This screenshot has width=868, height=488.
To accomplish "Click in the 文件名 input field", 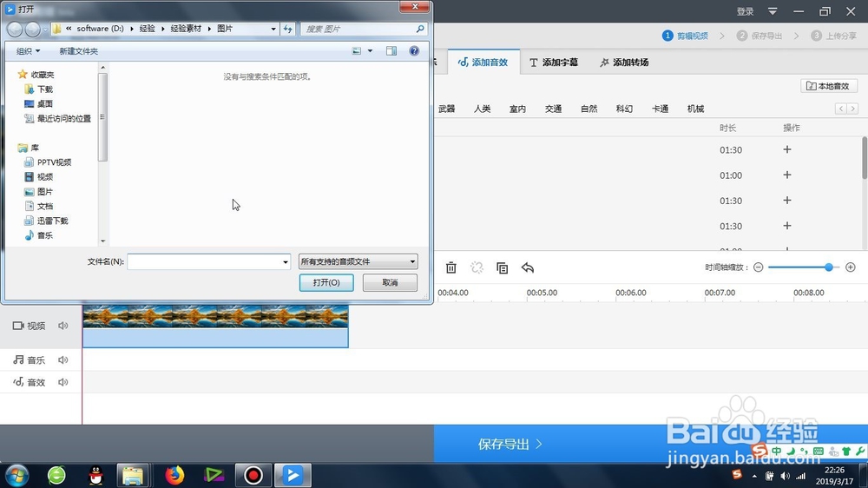I will 204,262.
